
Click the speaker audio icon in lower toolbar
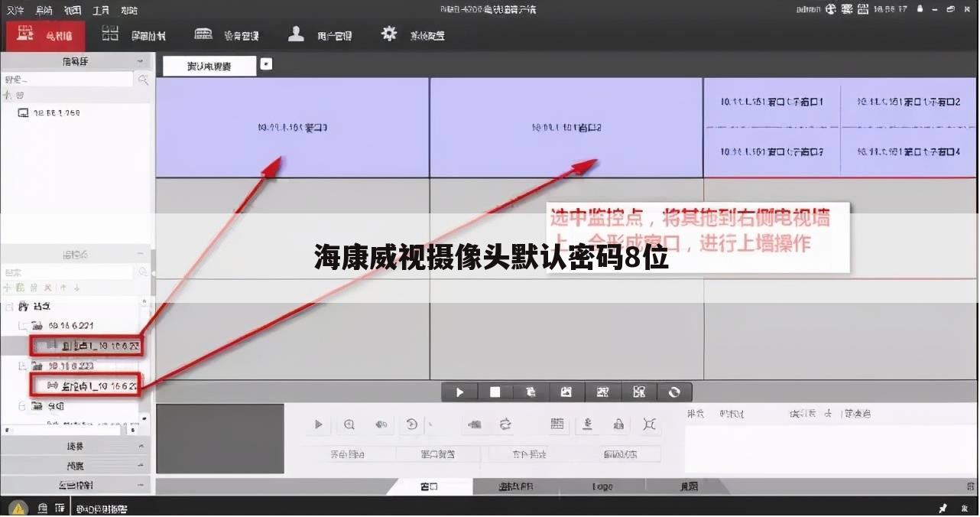coord(381,424)
